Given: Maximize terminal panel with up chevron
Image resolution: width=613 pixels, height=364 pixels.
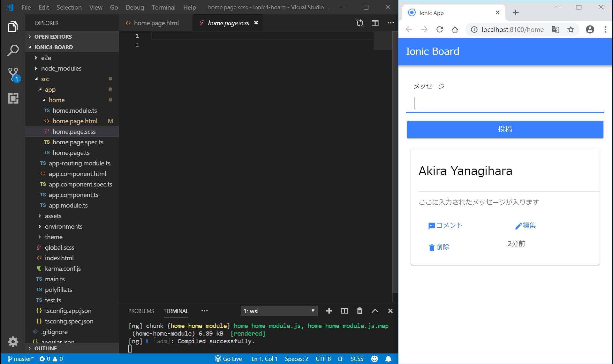Looking at the screenshot, I should click(x=375, y=311).
